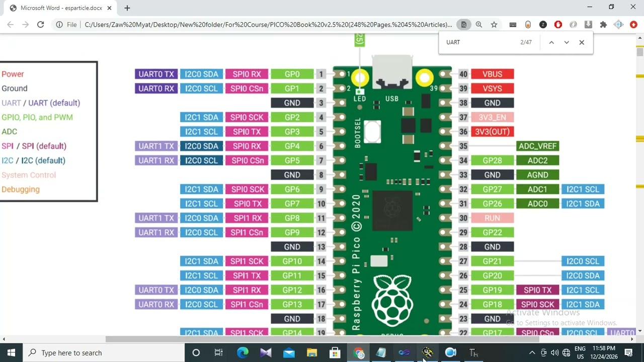Click 'GPIO, PIO, and PWM' legend entry

[37, 117]
